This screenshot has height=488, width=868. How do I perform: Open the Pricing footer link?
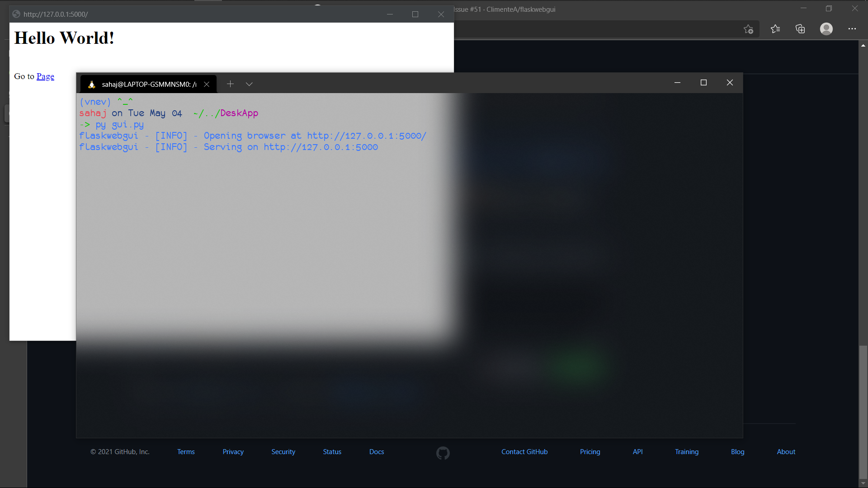pyautogui.click(x=590, y=452)
